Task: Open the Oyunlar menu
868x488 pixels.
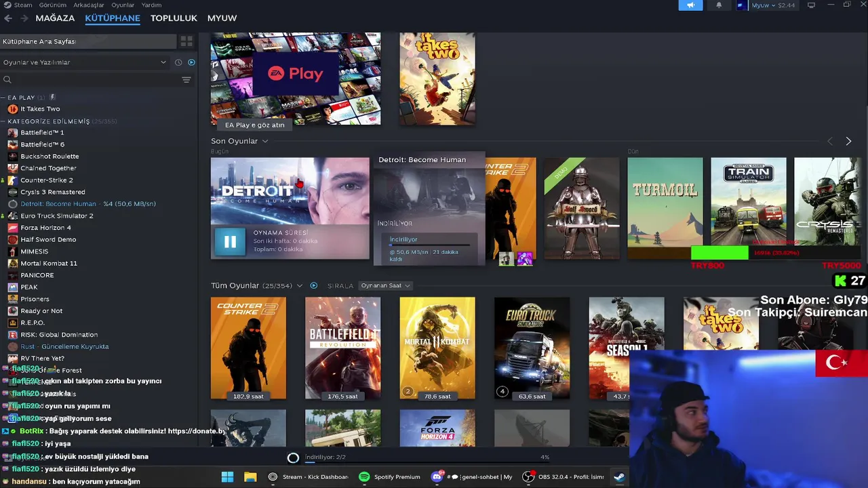Action: pos(123,5)
